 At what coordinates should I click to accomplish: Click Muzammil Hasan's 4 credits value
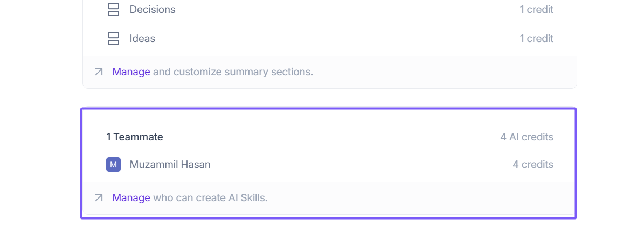click(532, 165)
